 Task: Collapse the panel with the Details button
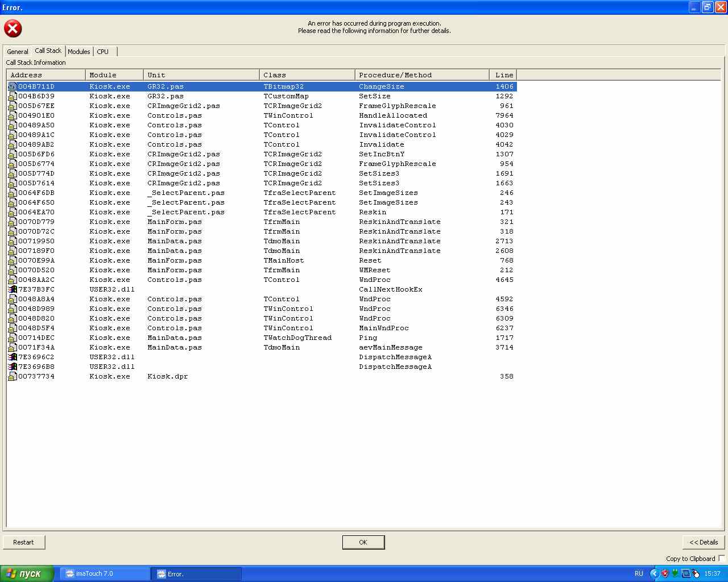pos(704,542)
